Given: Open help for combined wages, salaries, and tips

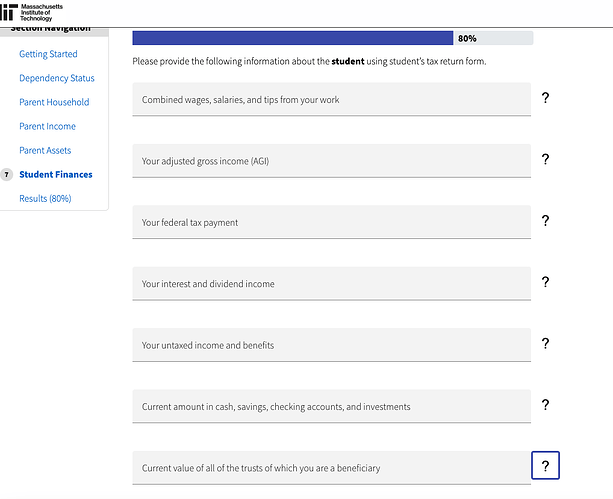Looking at the screenshot, I should pos(545,98).
